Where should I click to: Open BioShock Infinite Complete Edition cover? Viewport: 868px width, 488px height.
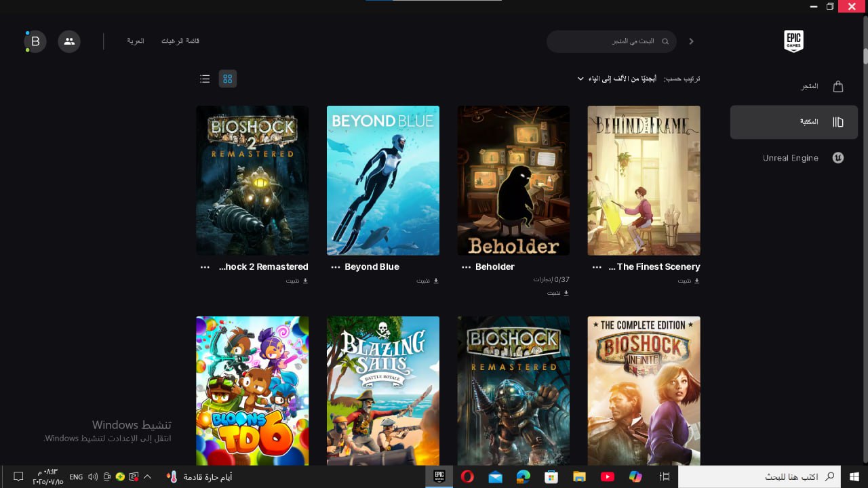644,391
